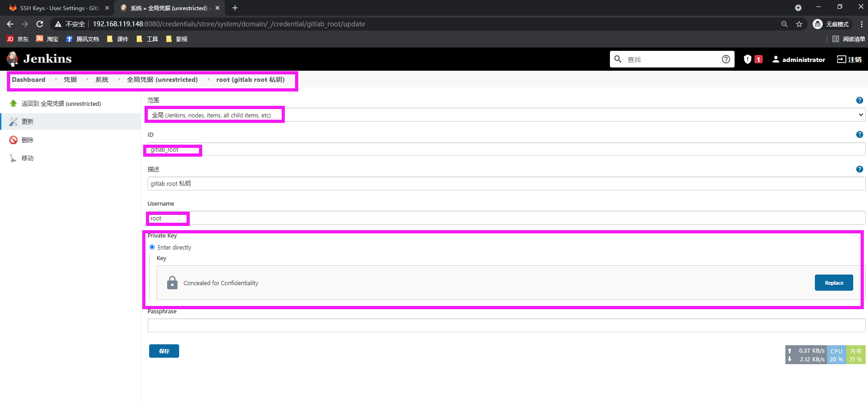Click the CPU usage monitor widget
868x403 pixels.
point(837,355)
